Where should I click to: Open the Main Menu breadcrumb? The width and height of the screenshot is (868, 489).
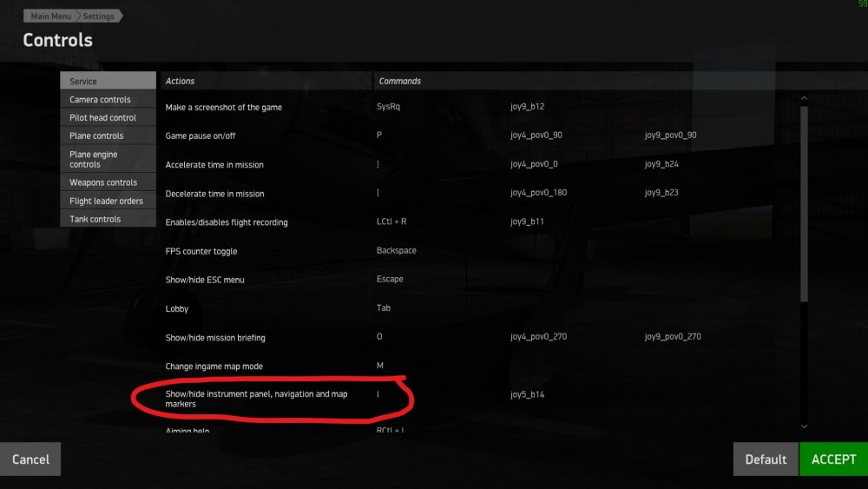click(50, 17)
